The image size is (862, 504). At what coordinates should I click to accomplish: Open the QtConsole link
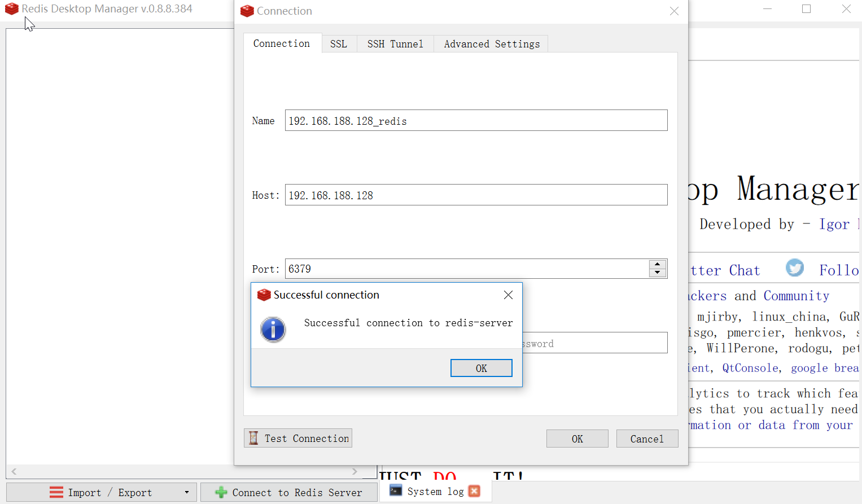(x=751, y=368)
